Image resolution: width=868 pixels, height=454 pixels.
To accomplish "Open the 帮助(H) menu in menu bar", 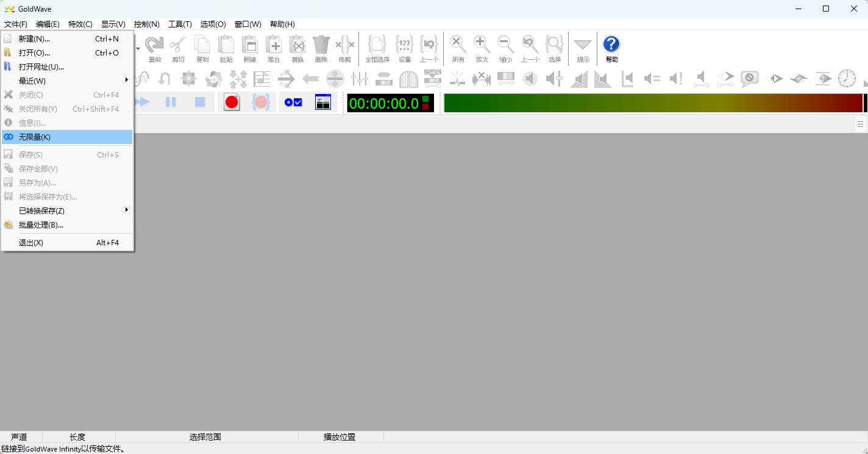I will [x=282, y=24].
